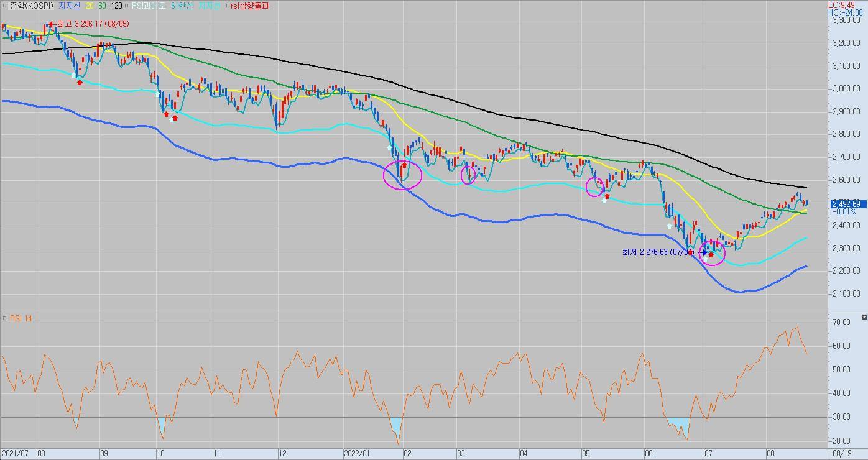
Task: Select the RSI과매도 indicator label
Action: 149,6
